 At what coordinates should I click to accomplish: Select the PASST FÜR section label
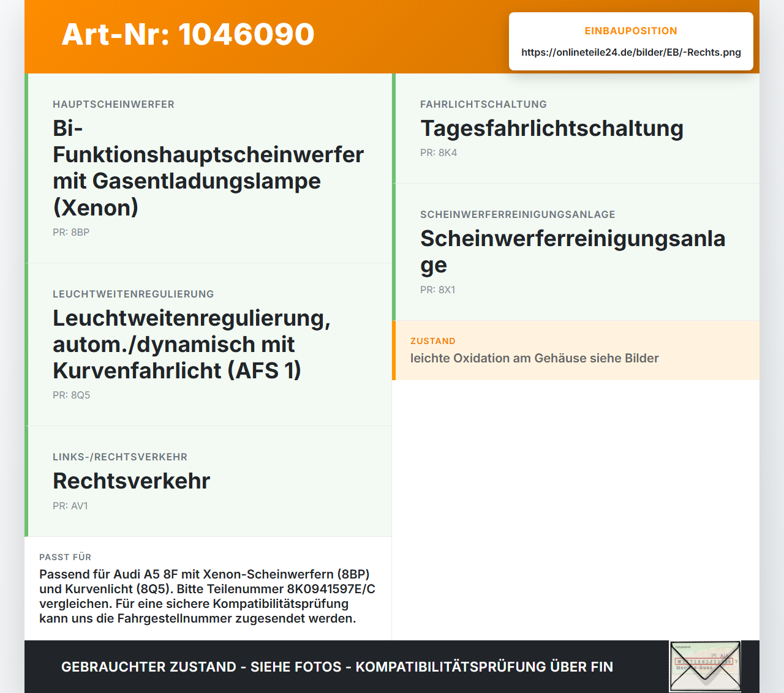click(66, 557)
